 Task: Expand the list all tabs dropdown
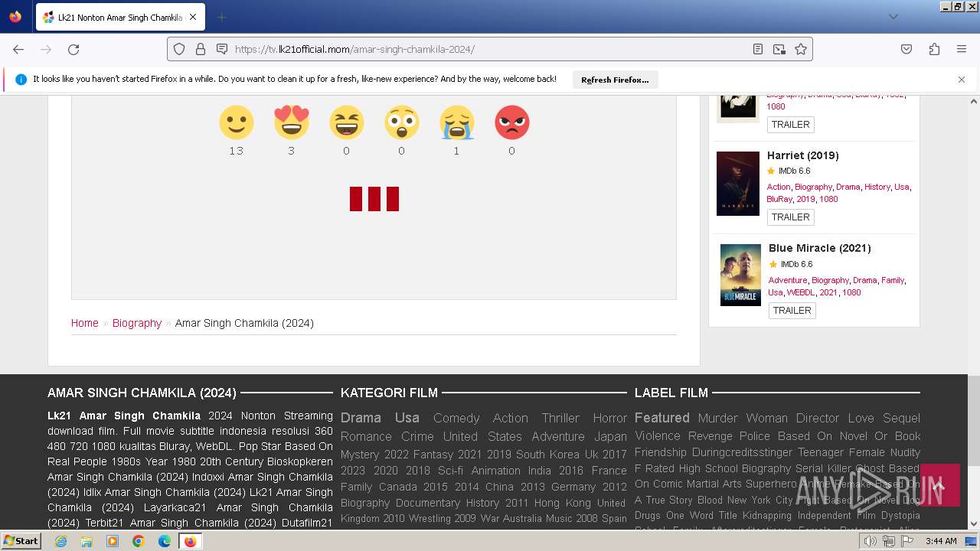tap(893, 17)
